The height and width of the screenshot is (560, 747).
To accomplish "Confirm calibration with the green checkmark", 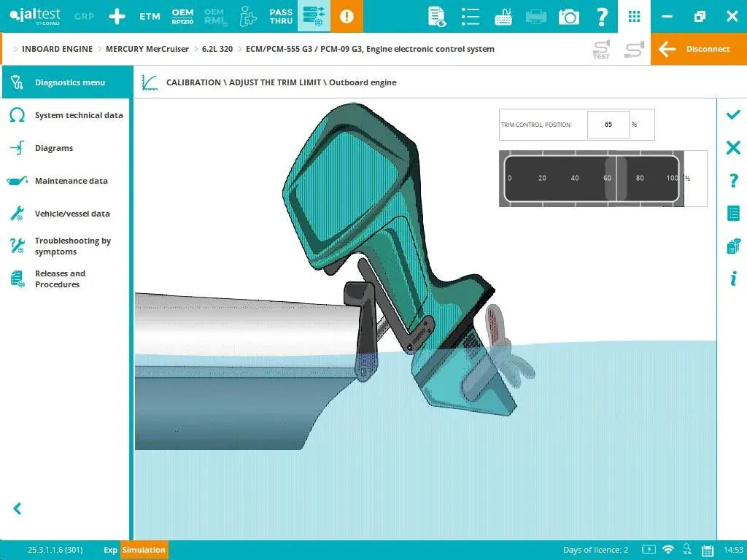I will (732, 114).
